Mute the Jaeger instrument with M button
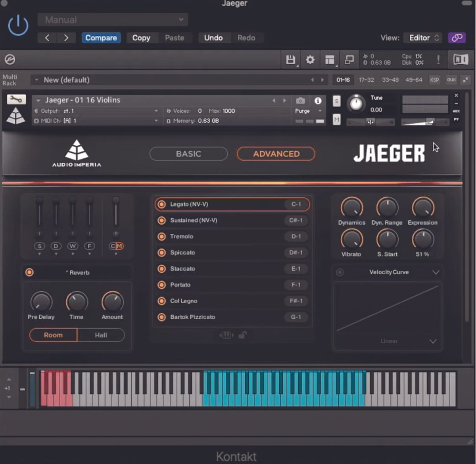 336,119
